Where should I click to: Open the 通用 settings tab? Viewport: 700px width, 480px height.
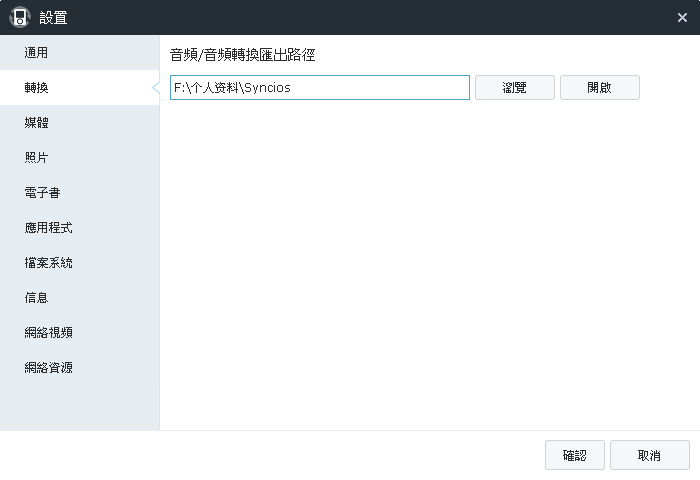click(37, 53)
